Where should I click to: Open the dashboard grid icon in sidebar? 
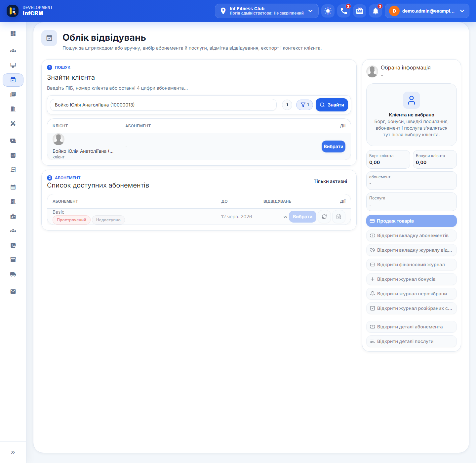(13, 34)
